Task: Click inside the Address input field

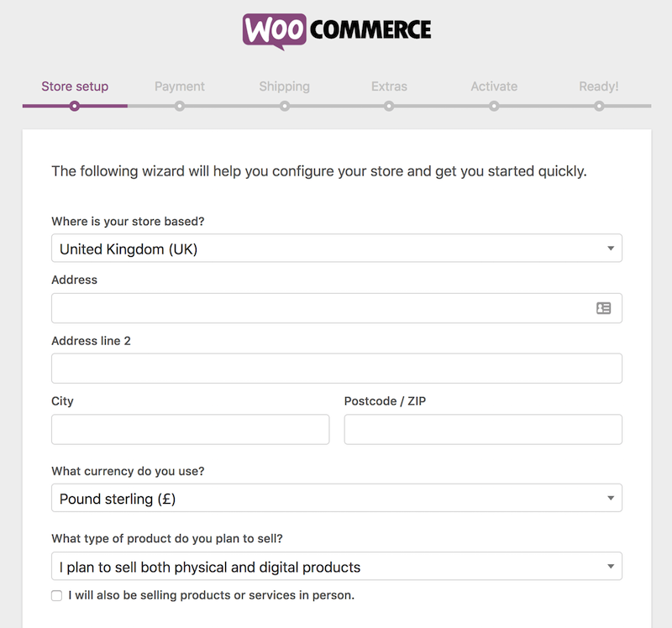Action: tap(294, 308)
